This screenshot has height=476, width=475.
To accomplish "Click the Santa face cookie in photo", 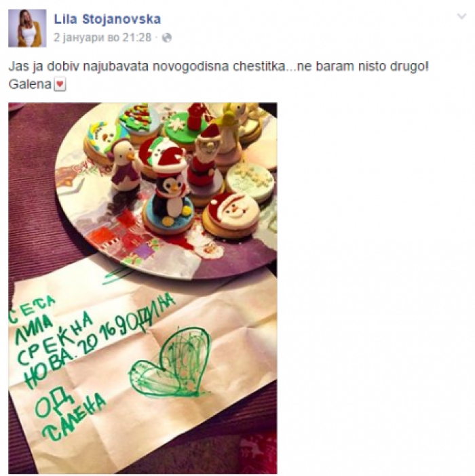I will click(231, 214).
